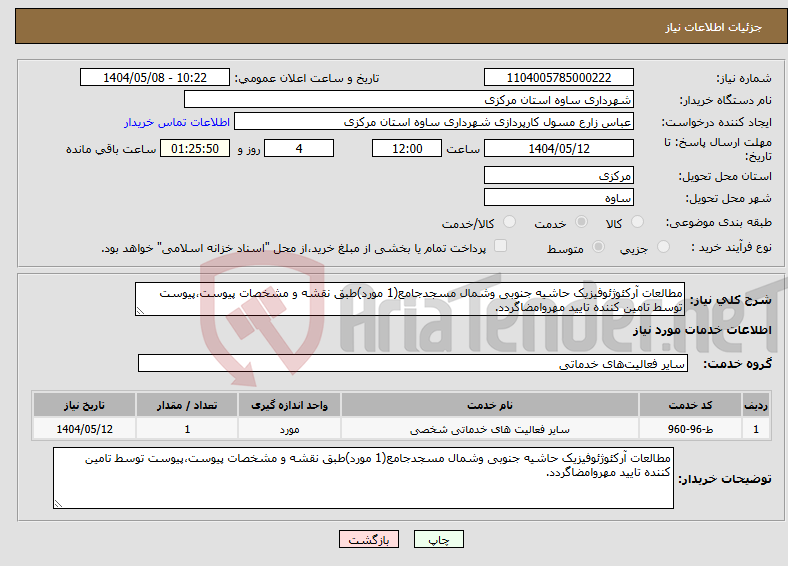The image size is (788, 566).
Task: Click table date cell 1404/05/12
Action: pos(84,429)
